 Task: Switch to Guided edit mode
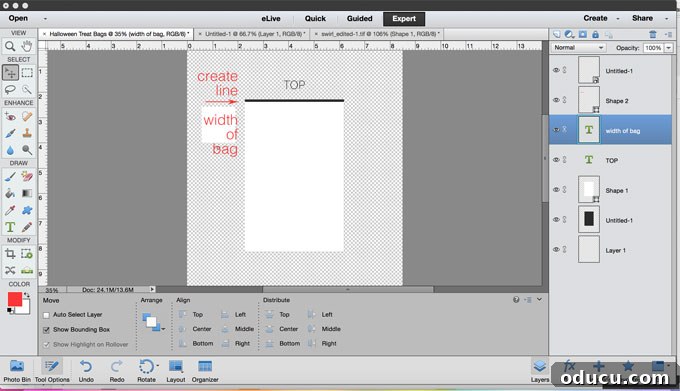[360, 19]
